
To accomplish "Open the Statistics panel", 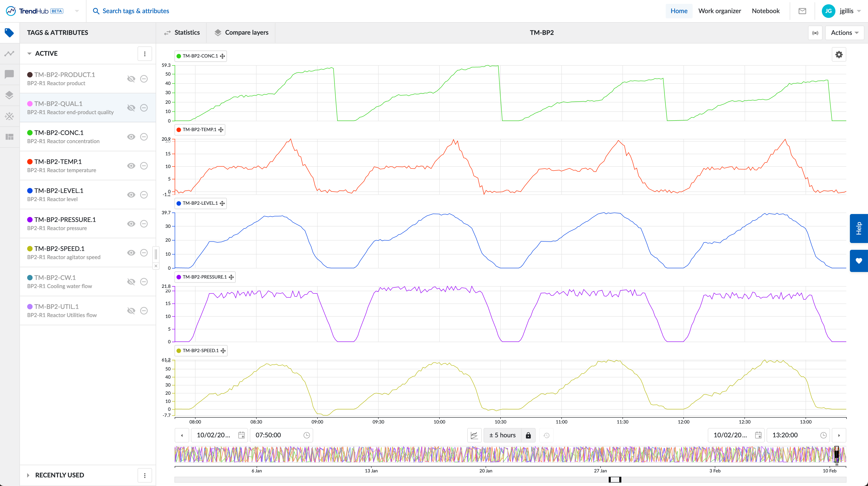I will tap(182, 33).
